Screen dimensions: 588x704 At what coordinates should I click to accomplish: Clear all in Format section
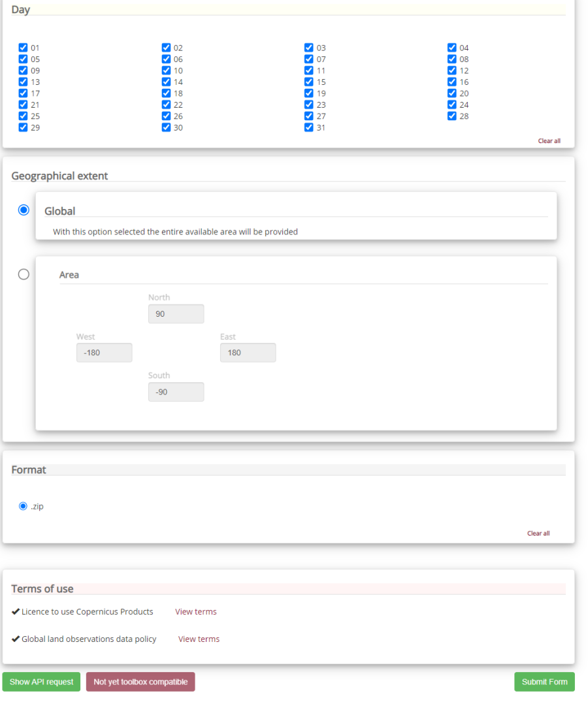[x=538, y=534]
